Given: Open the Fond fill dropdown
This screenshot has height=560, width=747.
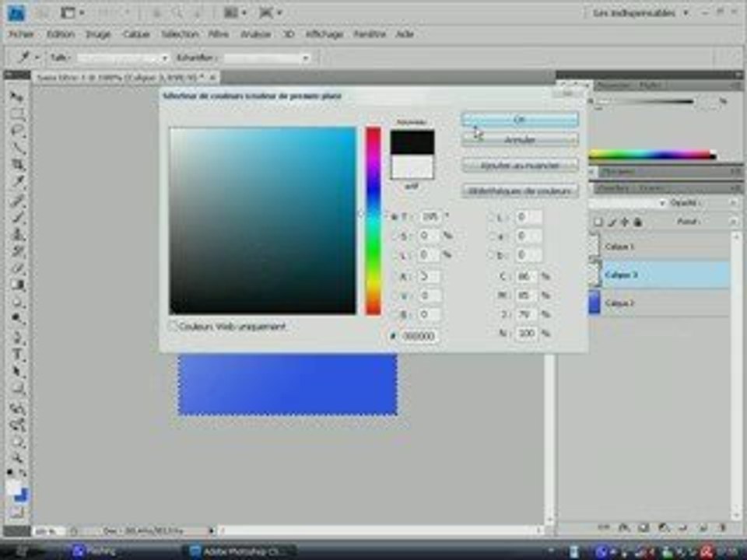Looking at the screenshot, I should click(734, 222).
